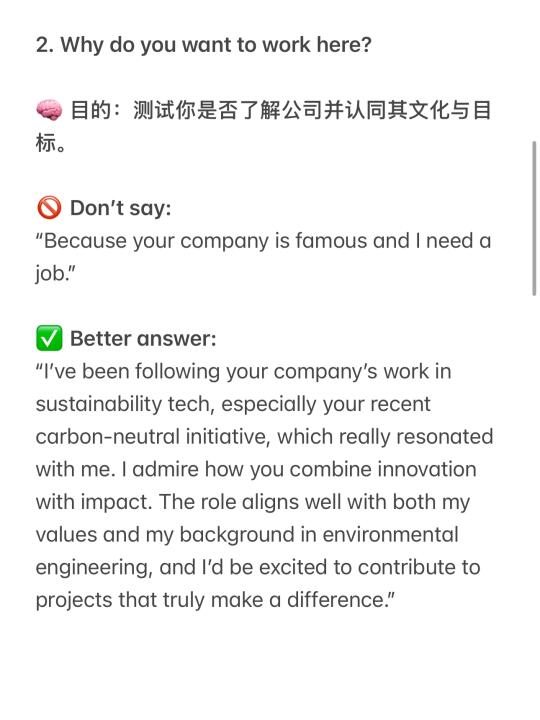Click the number '2.' in the heading
540x720 pixels.
[x=45, y=45]
